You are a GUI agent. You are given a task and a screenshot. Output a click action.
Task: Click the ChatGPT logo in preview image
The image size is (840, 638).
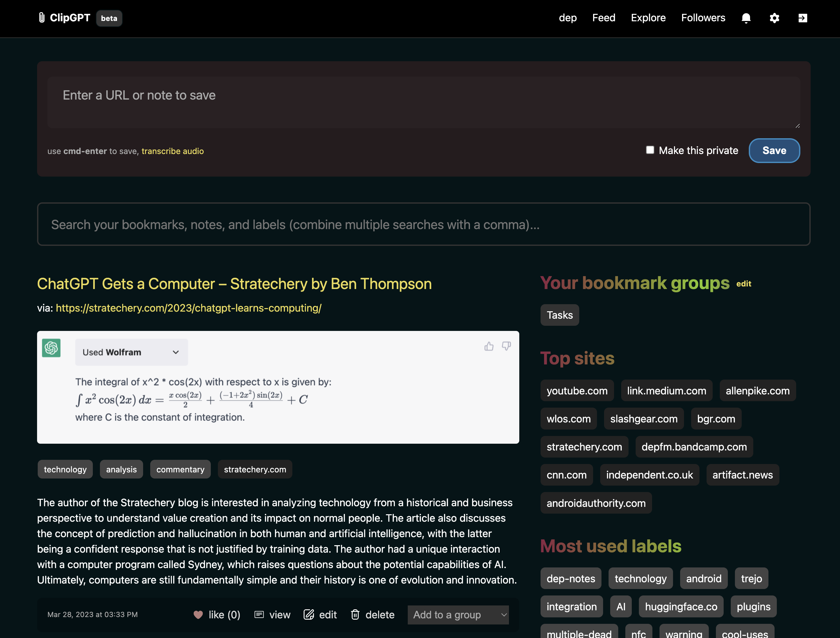click(51, 348)
